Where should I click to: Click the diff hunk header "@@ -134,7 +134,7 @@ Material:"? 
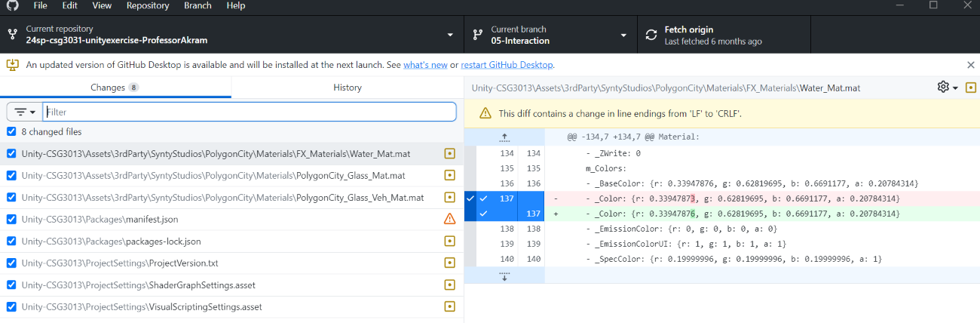(x=633, y=137)
